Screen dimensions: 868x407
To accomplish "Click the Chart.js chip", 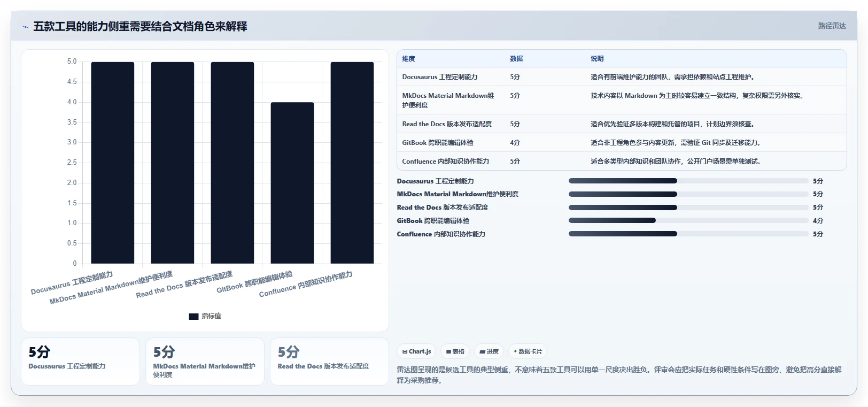I will [416, 351].
